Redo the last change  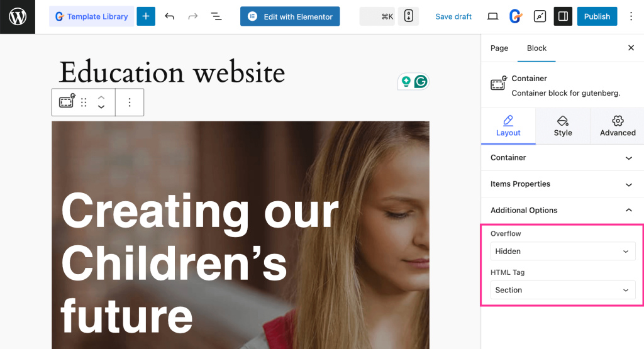click(x=192, y=16)
